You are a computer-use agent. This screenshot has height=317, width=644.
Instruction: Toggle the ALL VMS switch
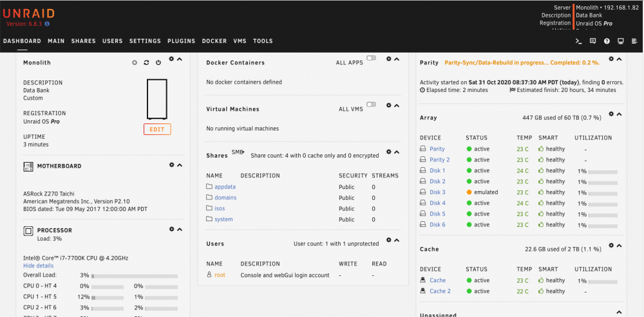point(372,105)
